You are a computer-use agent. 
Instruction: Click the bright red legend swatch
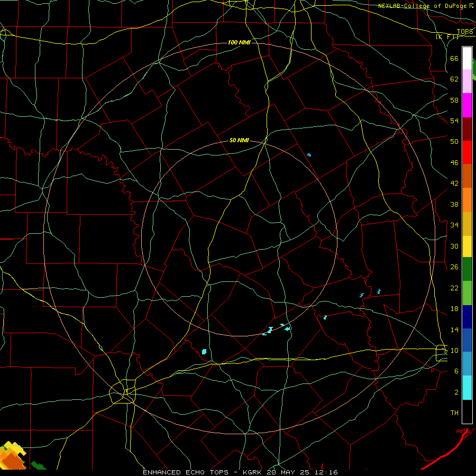[x=467, y=152]
